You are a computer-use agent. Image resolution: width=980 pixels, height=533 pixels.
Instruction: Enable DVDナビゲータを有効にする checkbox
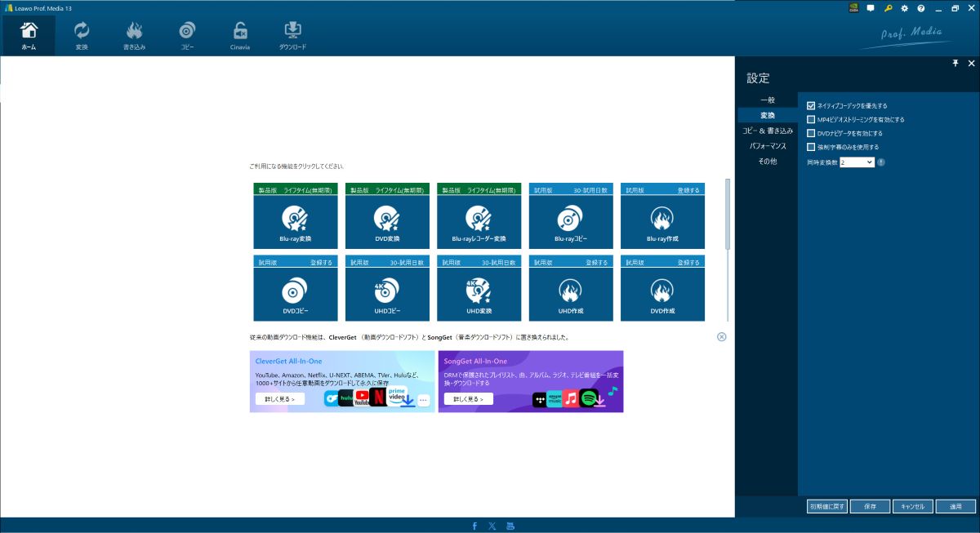(811, 133)
